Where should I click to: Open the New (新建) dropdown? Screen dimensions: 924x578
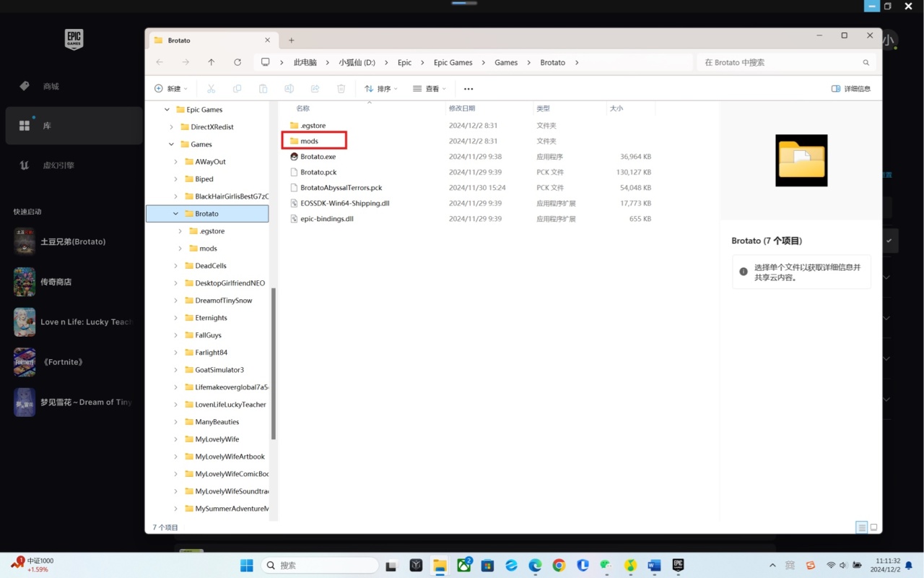click(x=170, y=89)
